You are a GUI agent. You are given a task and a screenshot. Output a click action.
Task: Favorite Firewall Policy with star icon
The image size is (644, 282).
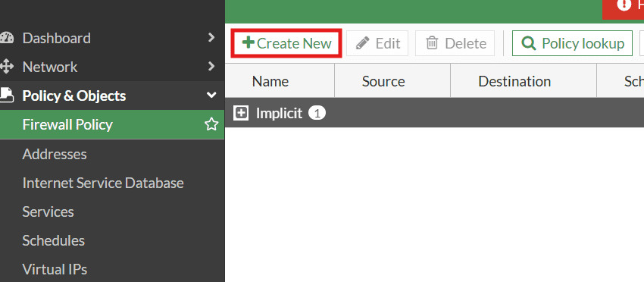coord(211,124)
